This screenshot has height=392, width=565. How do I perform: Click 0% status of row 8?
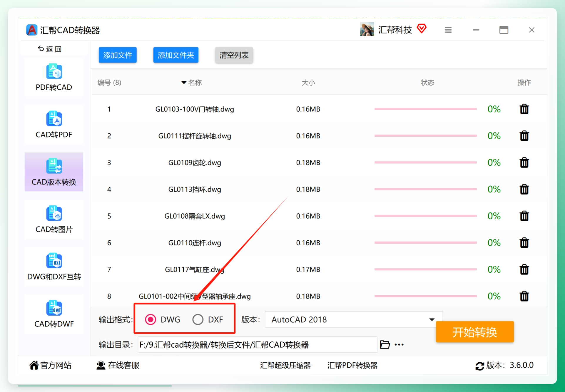coord(494,296)
